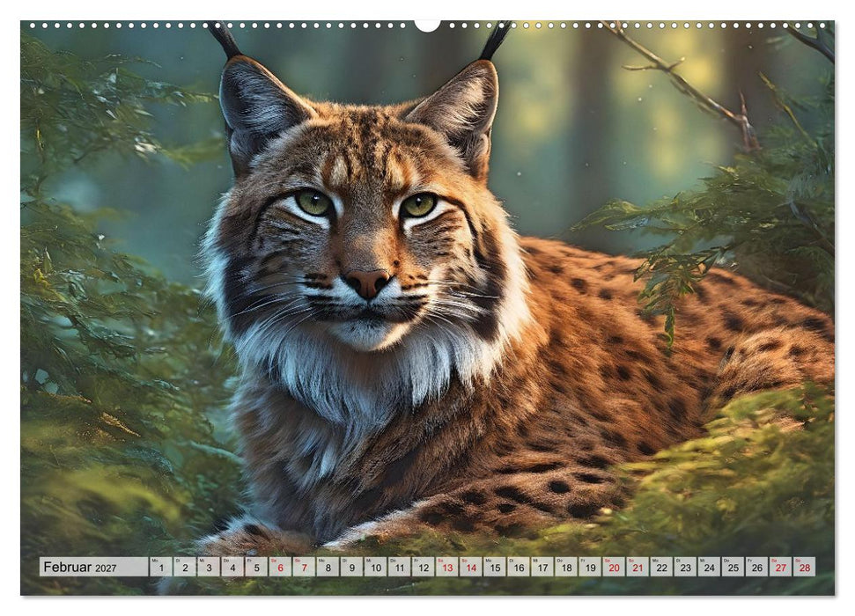Select day 2 in the calendar strip
The height and width of the screenshot is (616, 855).
click(x=185, y=567)
